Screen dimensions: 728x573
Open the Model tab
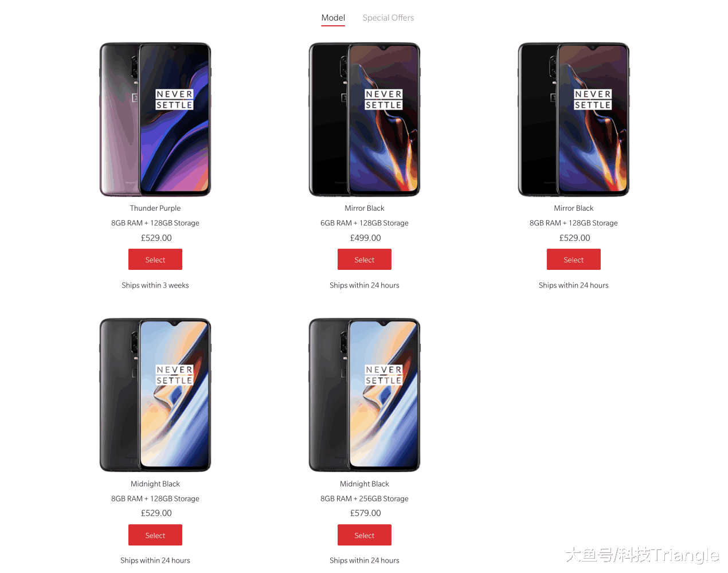click(333, 18)
